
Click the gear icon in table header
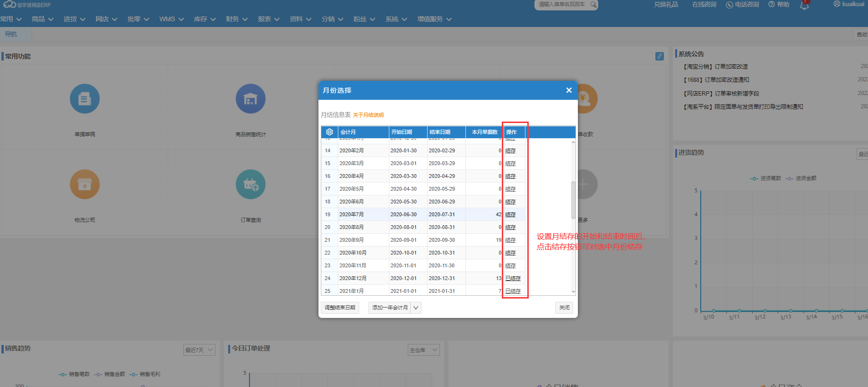point(329,132)
